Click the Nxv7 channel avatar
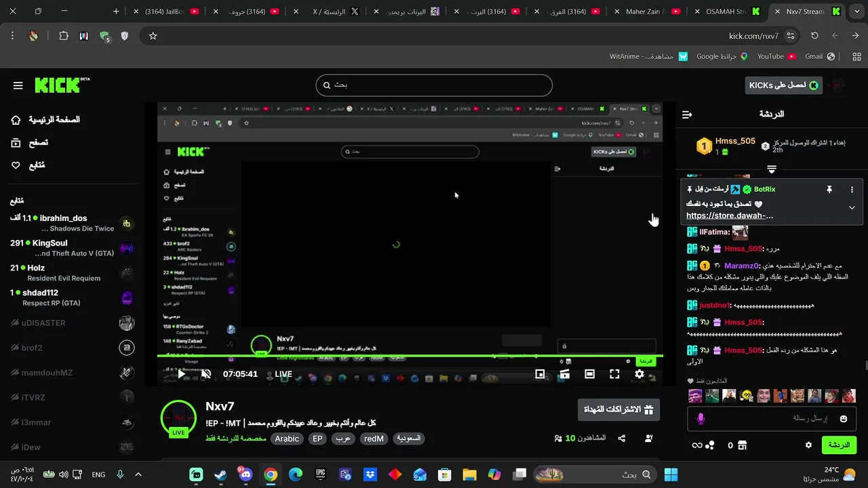 178,418
